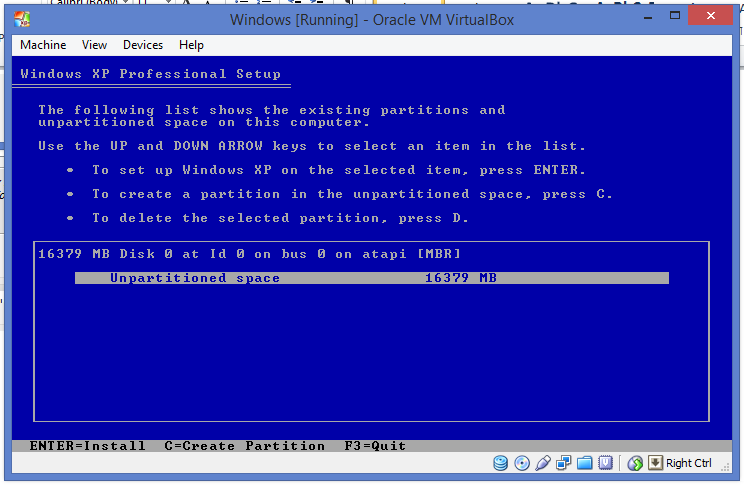Open the Machine menu

[43, 45]
